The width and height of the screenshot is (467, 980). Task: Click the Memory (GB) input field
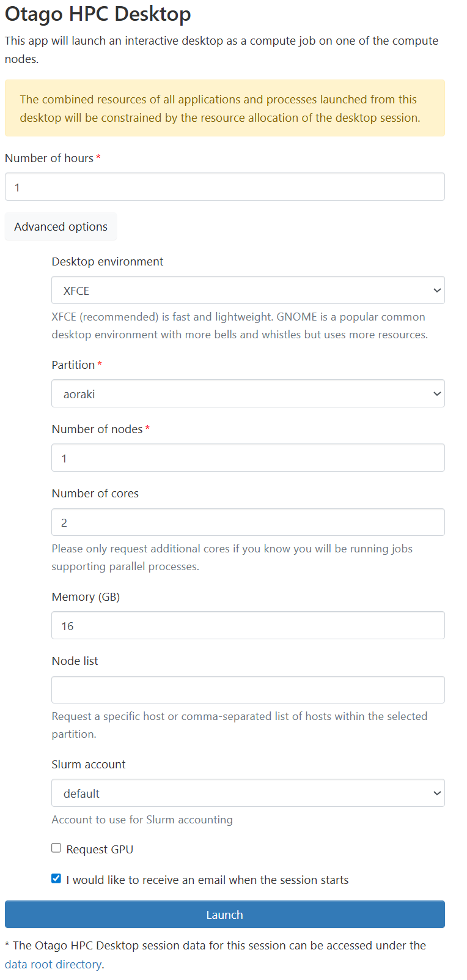pos(248,625)
